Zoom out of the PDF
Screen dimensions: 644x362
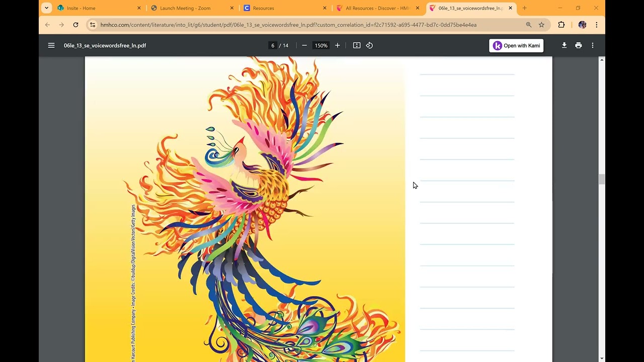click(304, 45)
